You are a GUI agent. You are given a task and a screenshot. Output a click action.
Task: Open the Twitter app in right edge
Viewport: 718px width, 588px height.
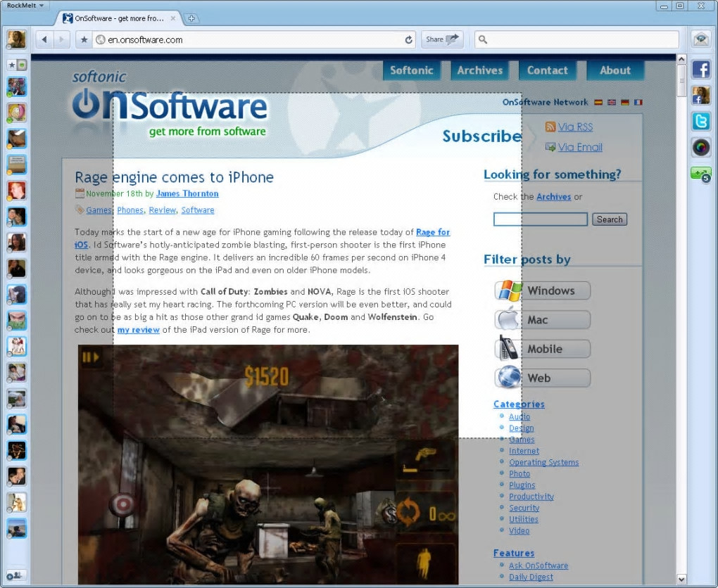[x=700, y=121]
